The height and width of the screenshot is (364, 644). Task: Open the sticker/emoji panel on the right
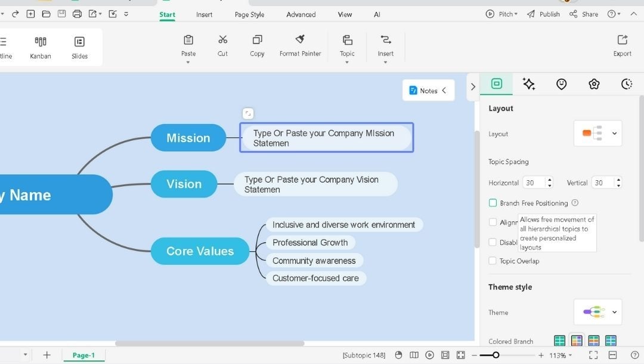point(561,84)
